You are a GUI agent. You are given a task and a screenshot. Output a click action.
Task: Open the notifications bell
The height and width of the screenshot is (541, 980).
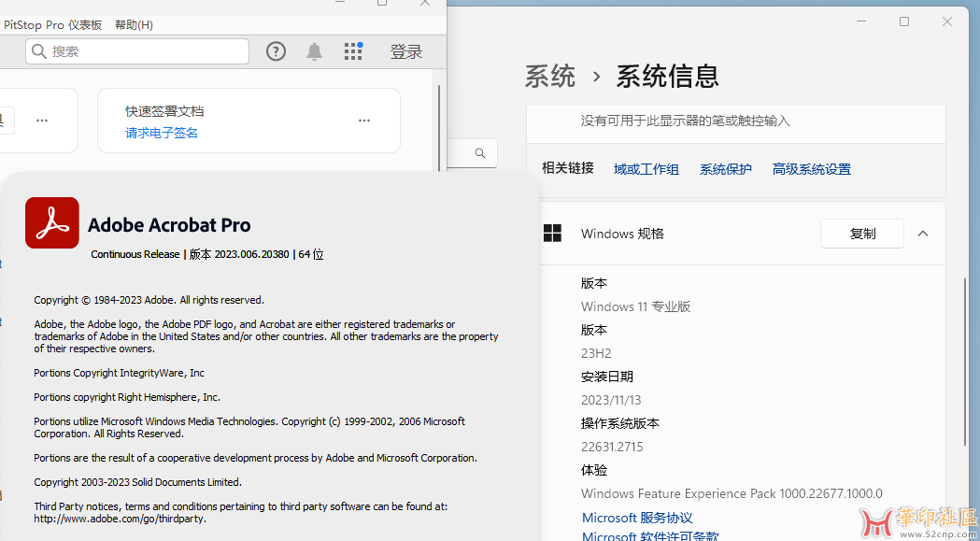(x=315, y=51)
